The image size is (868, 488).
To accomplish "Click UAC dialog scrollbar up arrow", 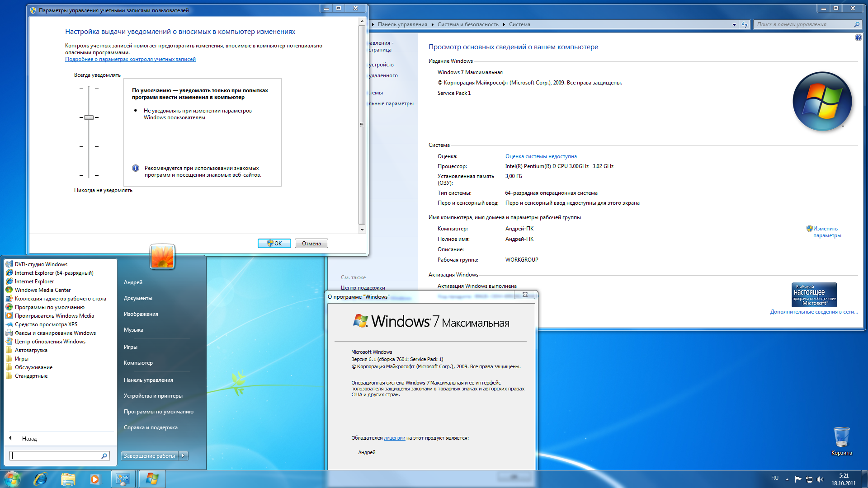I will [x=362, y=21].
